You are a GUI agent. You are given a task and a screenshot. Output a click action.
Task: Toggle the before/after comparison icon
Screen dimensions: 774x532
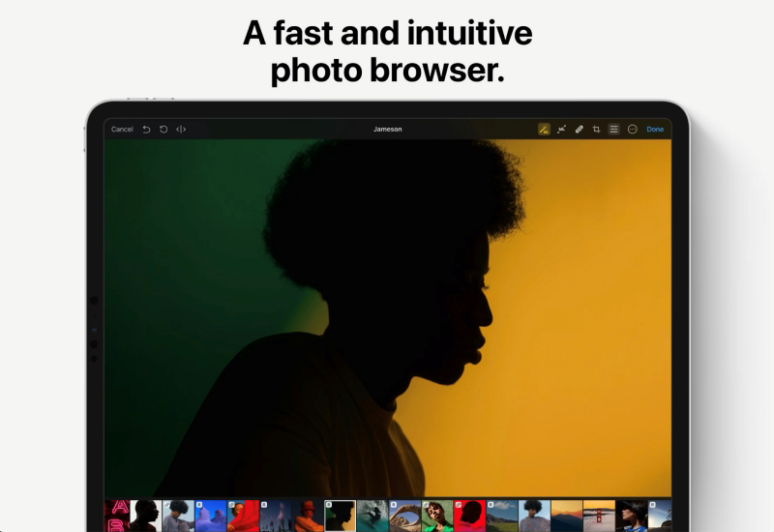pos(181,130)
